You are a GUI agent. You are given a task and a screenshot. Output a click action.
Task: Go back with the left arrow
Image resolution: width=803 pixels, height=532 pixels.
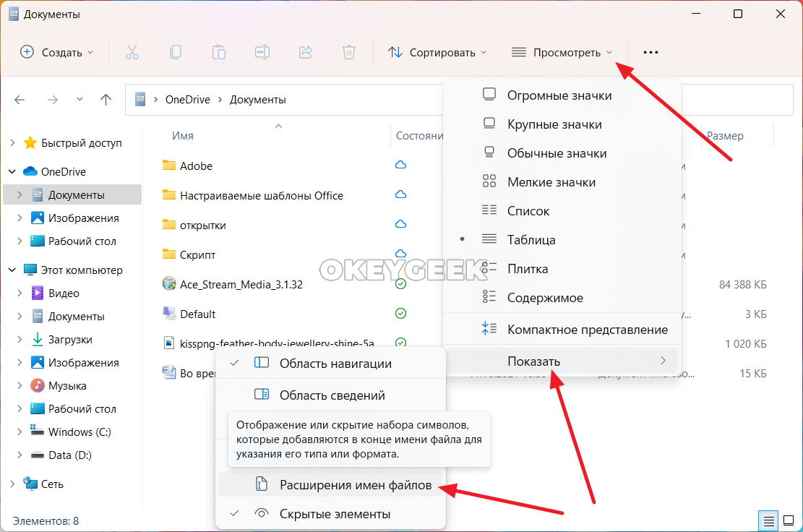[x=20, y=100]
